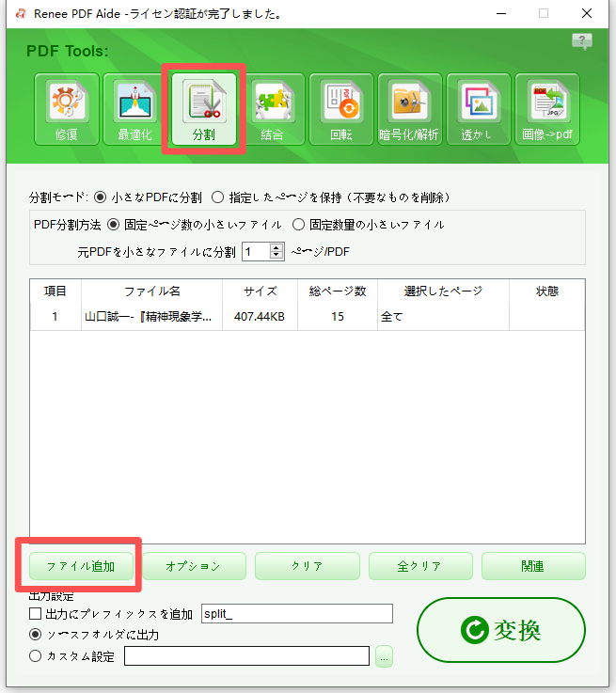
Task: Click the 全クリア (Clear all) button
Action: tap(420, 566)
